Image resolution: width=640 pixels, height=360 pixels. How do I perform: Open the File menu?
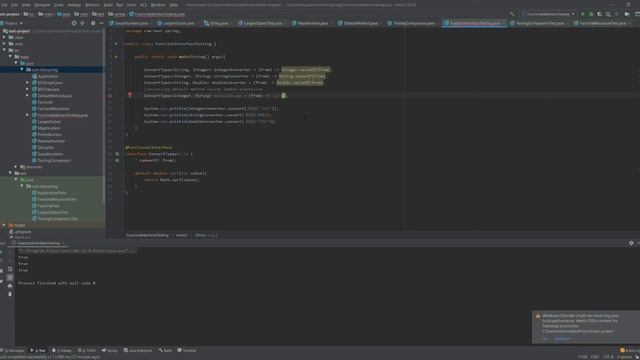(x=4, y=5)
